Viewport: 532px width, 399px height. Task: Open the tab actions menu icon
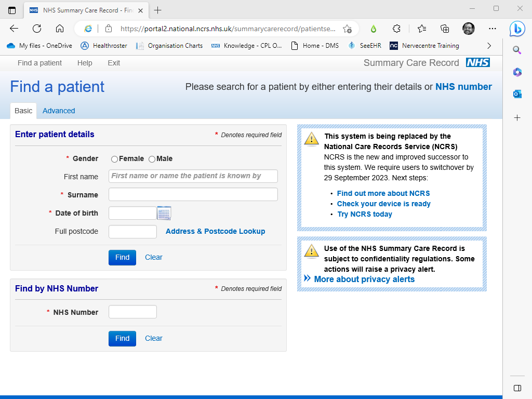(12, 10)
